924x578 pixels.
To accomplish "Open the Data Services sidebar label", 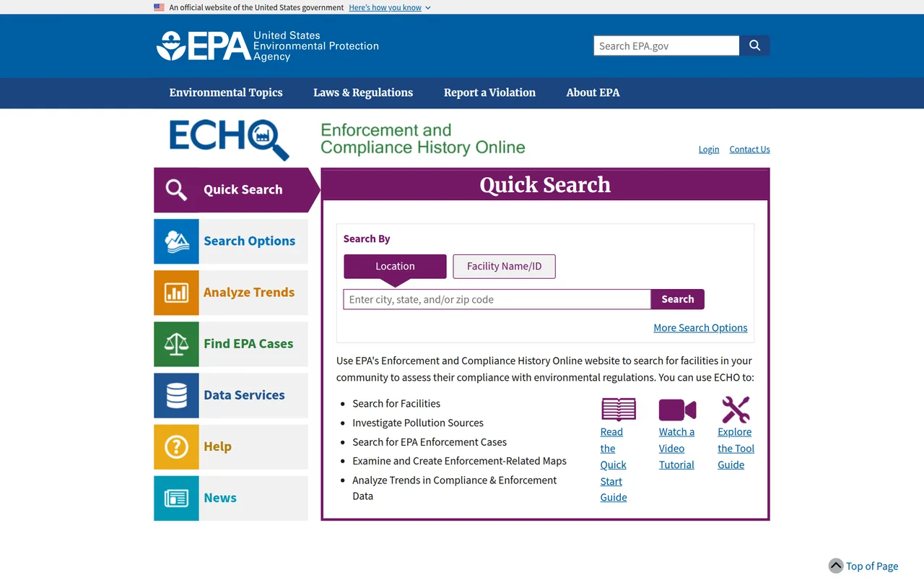I will click(x=244, y=395).
